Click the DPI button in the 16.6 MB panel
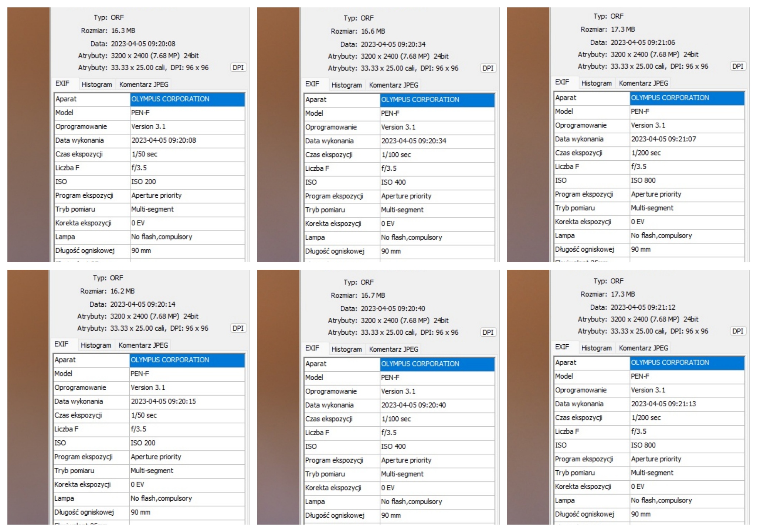 488,68
